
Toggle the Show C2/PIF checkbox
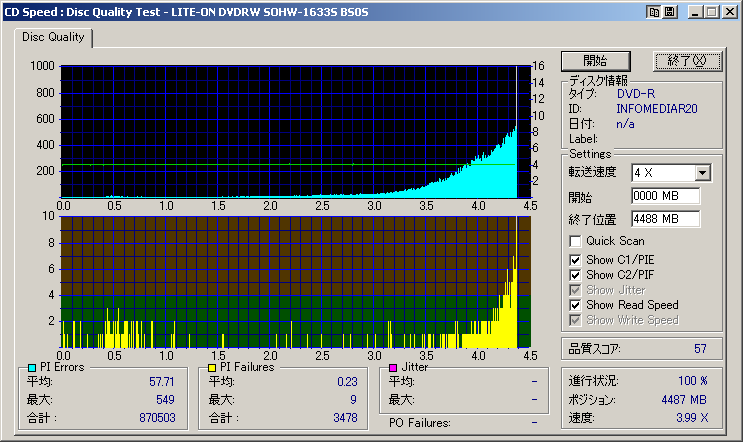[x=575, y=275]
